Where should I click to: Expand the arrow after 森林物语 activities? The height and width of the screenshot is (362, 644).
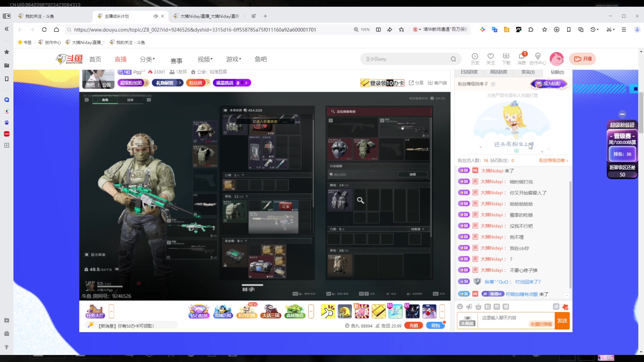[x=311, y=311]
